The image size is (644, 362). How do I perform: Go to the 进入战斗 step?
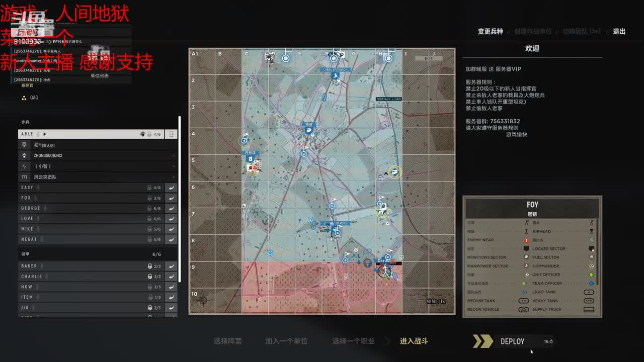(414, 341)
